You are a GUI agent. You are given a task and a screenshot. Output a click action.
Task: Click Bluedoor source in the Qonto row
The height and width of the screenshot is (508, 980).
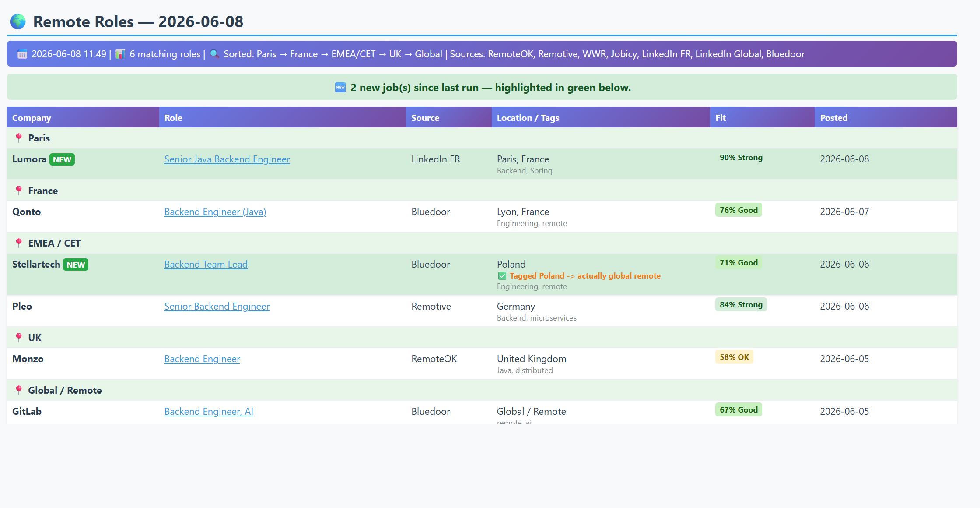[x=430, y=212]
